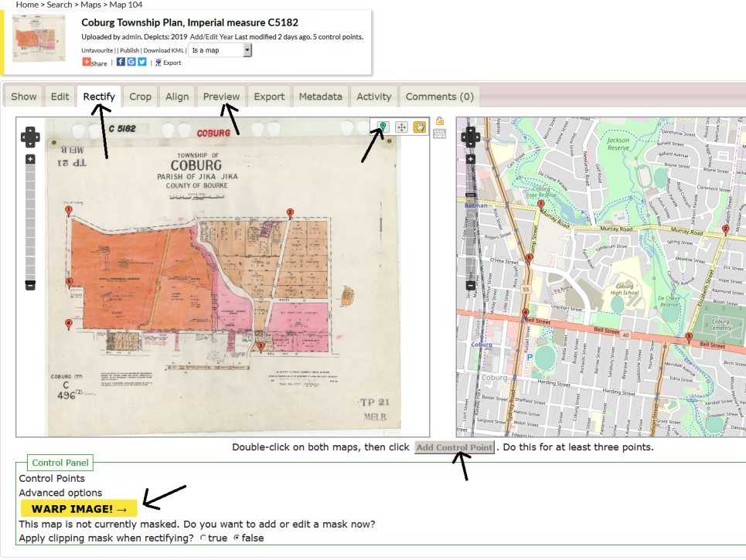
Task: Share the map on Twitter
Action: pyautogui.click(x=142, y=62)
